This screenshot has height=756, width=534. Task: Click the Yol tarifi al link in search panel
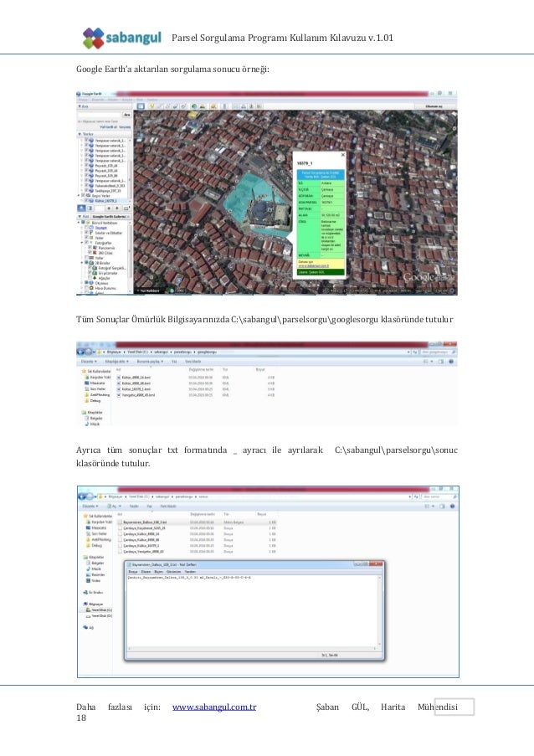tap(109, 126)
